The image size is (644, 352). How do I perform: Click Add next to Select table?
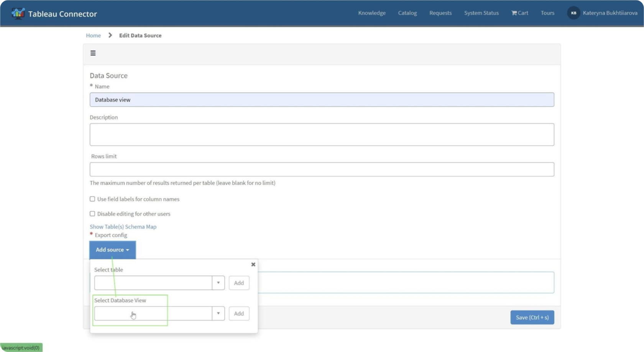(238, 283)
